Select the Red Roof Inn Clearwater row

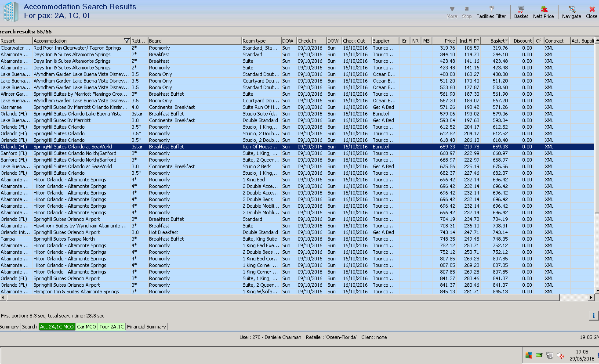297,48
